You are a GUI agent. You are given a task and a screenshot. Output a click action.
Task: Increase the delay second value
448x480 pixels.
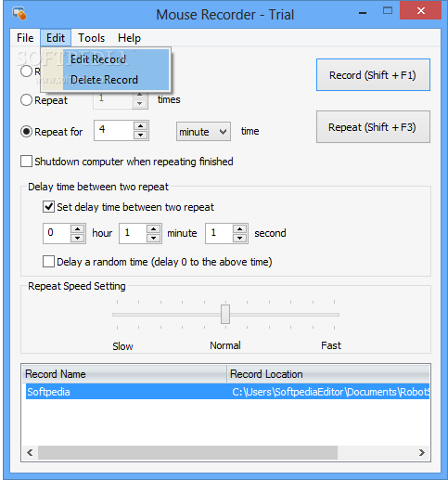click(239, 229)
